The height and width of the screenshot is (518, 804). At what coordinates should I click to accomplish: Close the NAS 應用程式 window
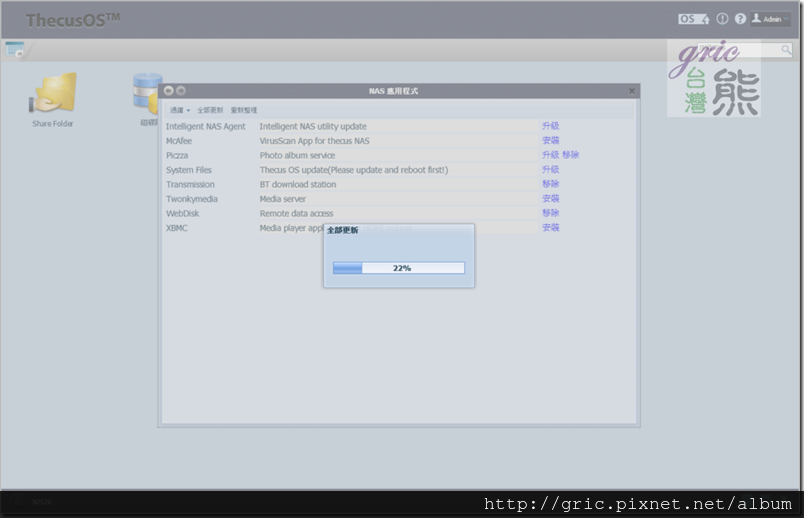(x=632, y=91)
